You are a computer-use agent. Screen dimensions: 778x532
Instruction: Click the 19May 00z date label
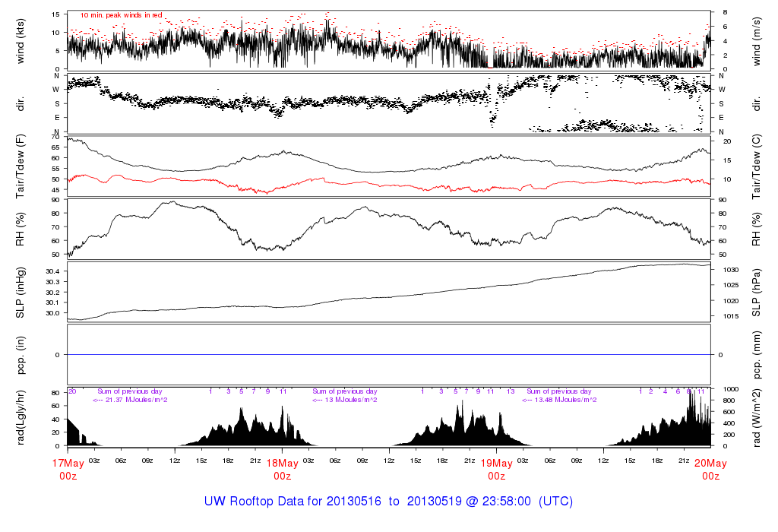click(496, 468)
